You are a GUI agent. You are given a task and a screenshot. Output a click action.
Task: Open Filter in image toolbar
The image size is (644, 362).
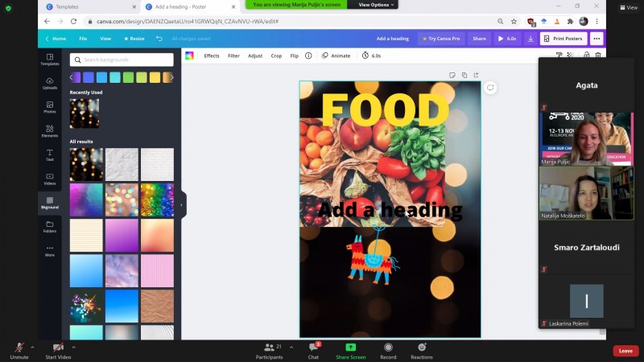233,56
